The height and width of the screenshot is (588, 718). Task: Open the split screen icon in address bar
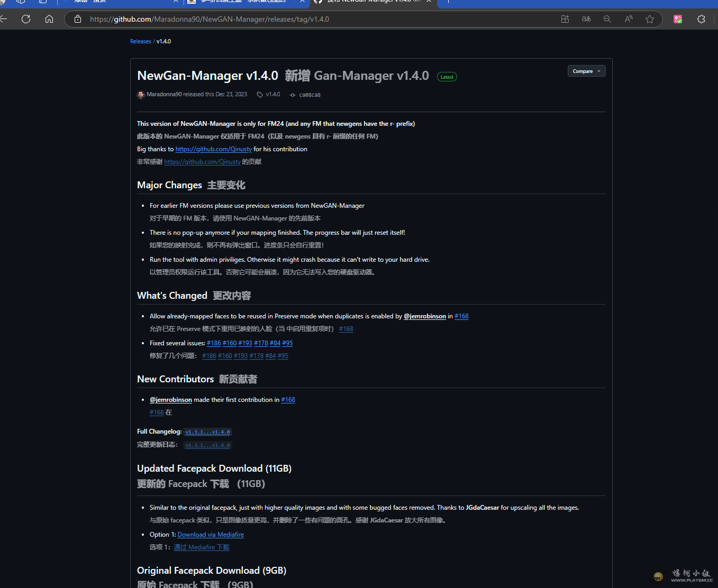coord(565,19)
